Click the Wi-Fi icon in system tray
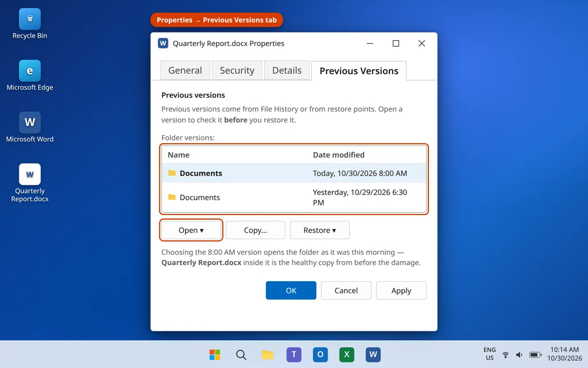Viewport: 588px width, 368px height. [x=505, y=354]
